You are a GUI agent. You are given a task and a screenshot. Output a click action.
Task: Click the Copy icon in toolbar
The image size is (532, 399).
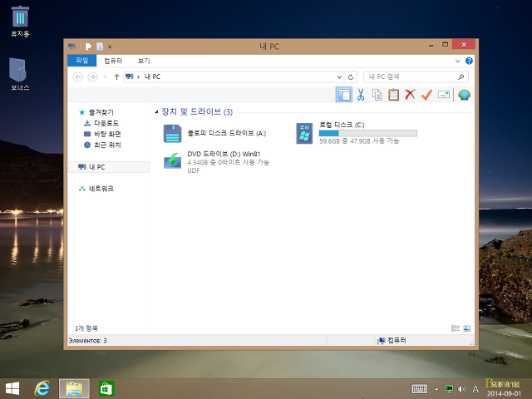point(377,95)
